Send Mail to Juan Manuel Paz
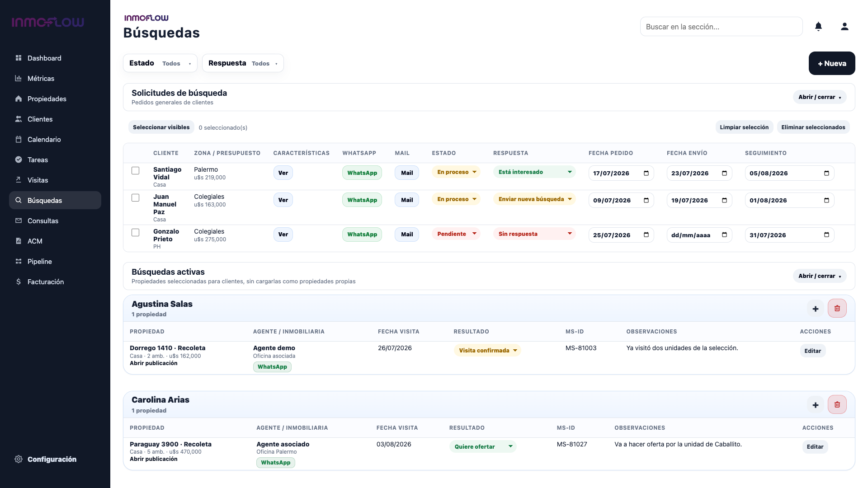This screenshot has height=488, width=868. [407, 200]
